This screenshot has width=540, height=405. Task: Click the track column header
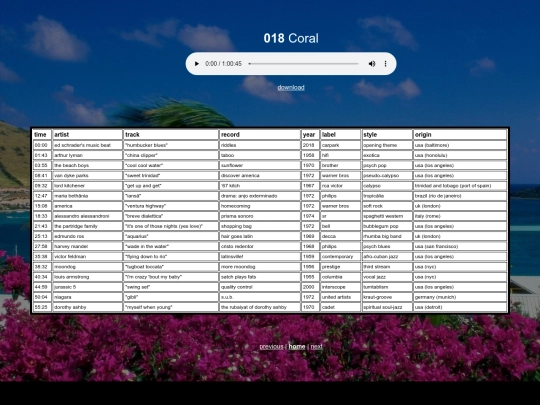coord(171,135)
